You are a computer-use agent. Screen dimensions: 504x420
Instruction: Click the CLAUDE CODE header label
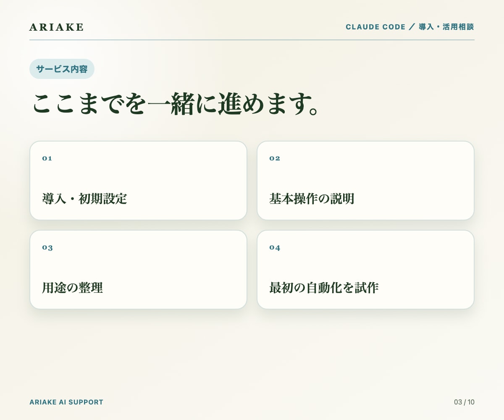410,27
